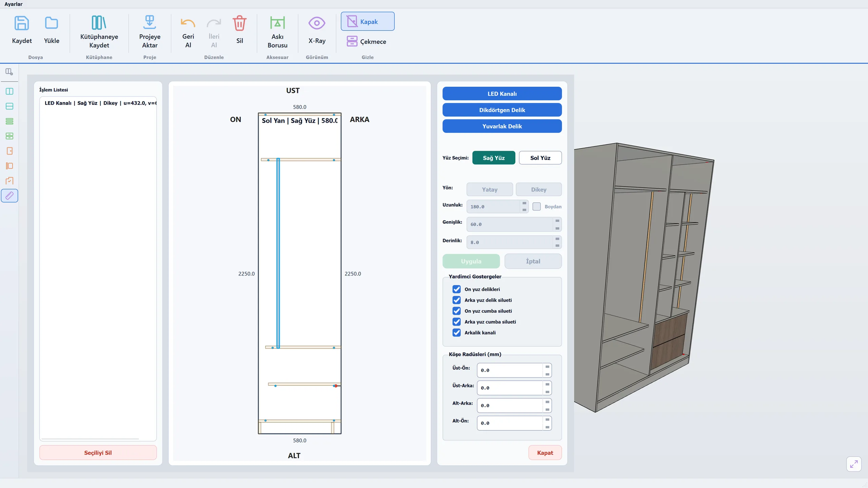The width and height of the screenshot is (868, 488).
Task: Click the Kaydet save icon
Action: coord(22,23)
